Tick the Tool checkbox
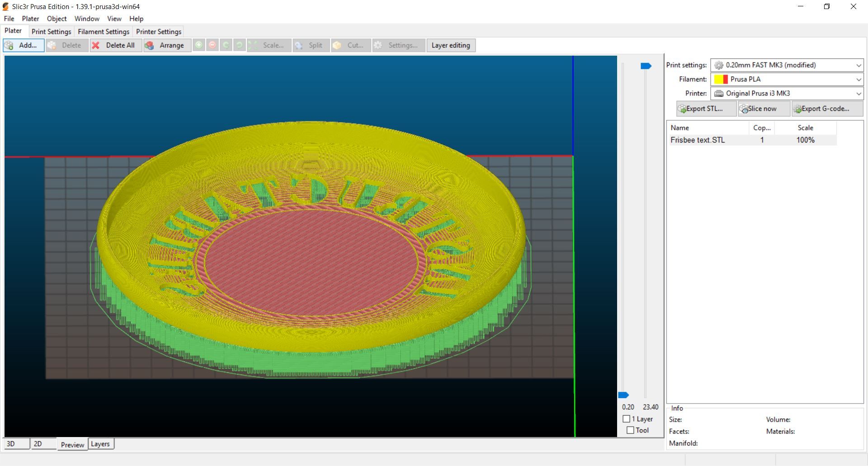The height and width of the screenshot is (466, 868). pyautogui.click(x=630, y=430)
